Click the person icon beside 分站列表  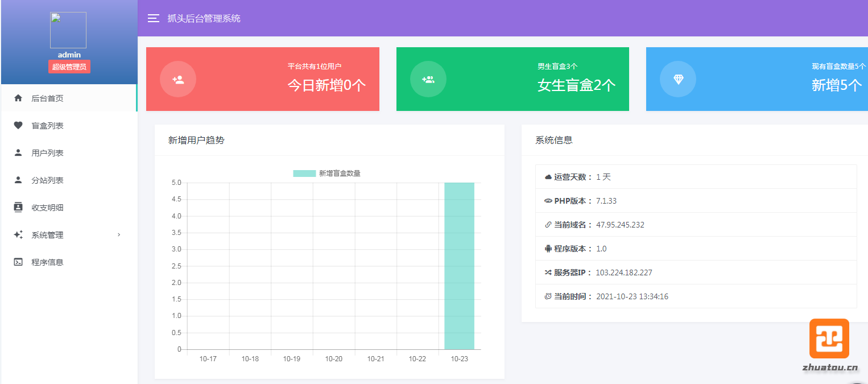[18, 180]
